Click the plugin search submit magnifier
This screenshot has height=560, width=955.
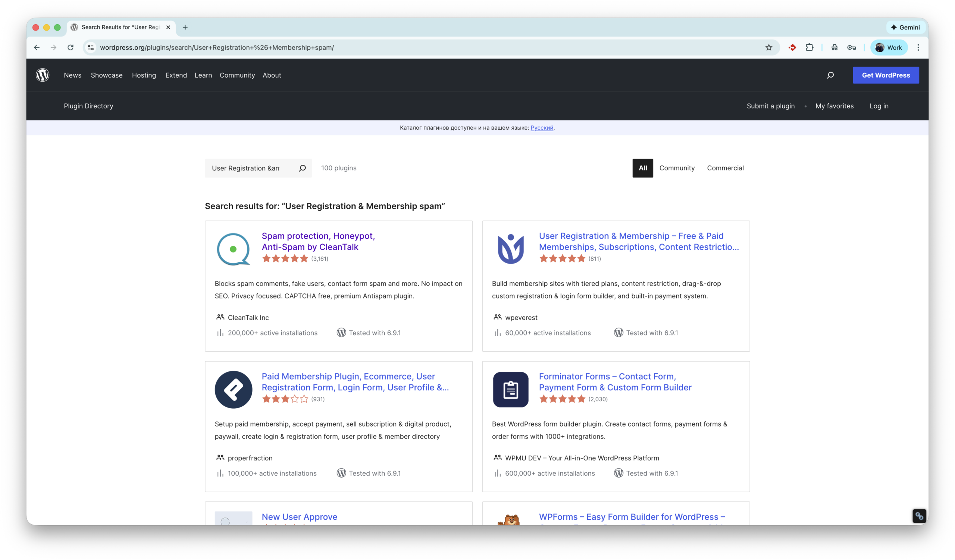tap(302, 168)
